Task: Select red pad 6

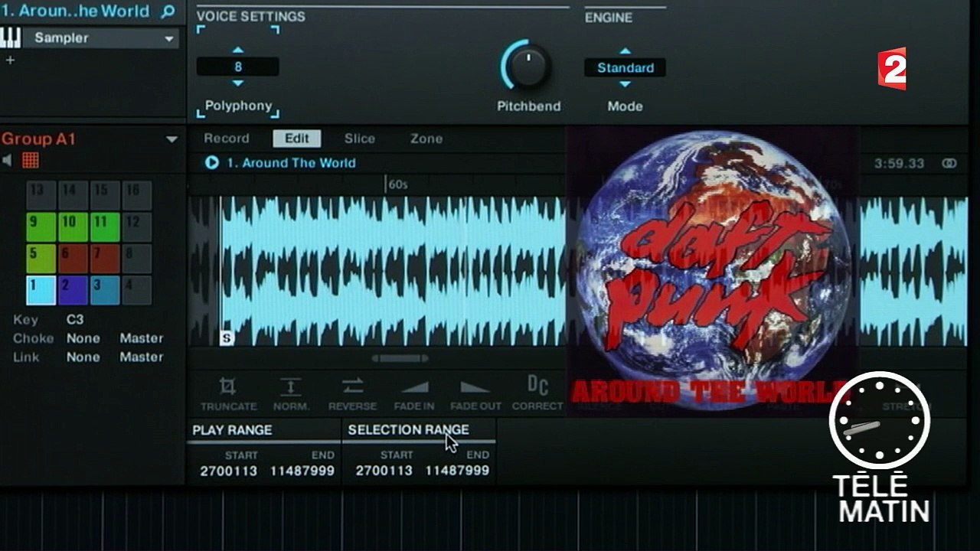Action: [x=73, y=259]
